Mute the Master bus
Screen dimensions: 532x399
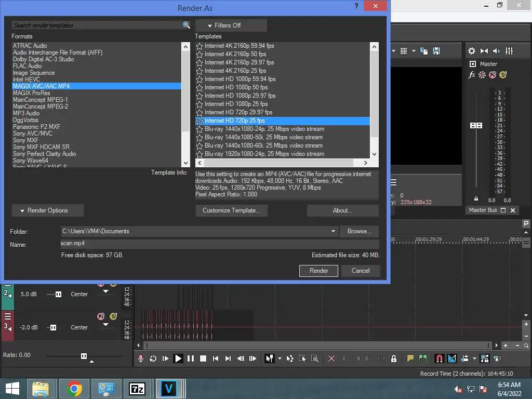pyautogui.click(x=493, y=75)
